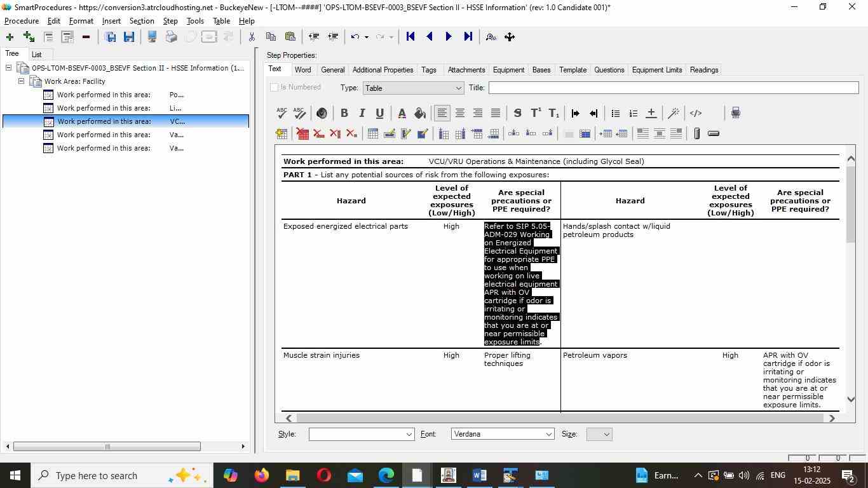Justify text alignment
This screenshot has width=868, height=488.
point(495,113)
